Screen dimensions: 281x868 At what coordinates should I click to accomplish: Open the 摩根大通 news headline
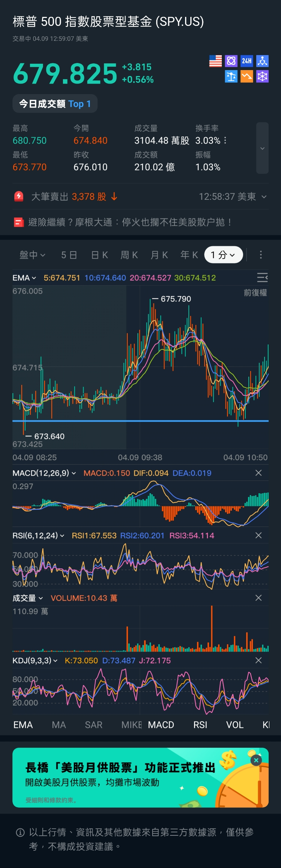point(130,222)
